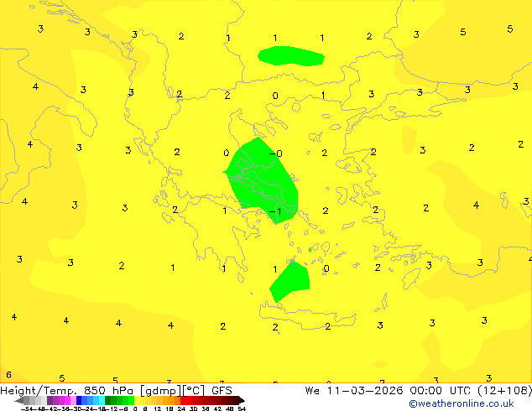
Task: Pick the dark blue legend swatch
Action: [x=79, y=400]
